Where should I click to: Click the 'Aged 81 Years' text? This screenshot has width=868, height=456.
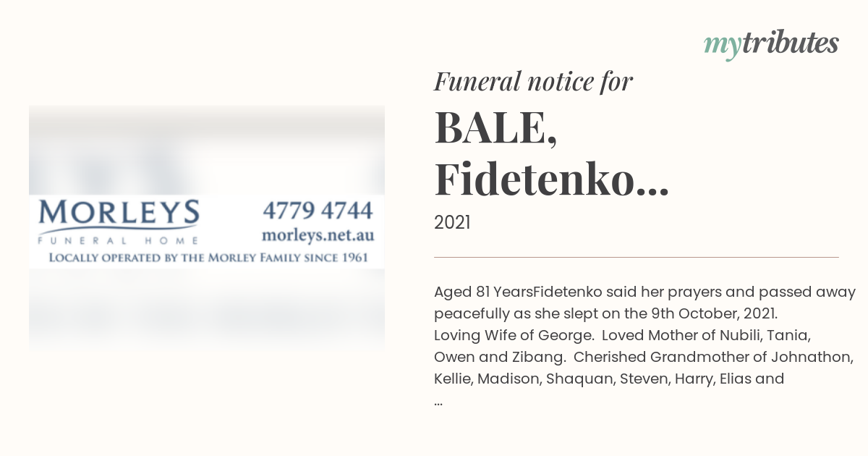482,292
